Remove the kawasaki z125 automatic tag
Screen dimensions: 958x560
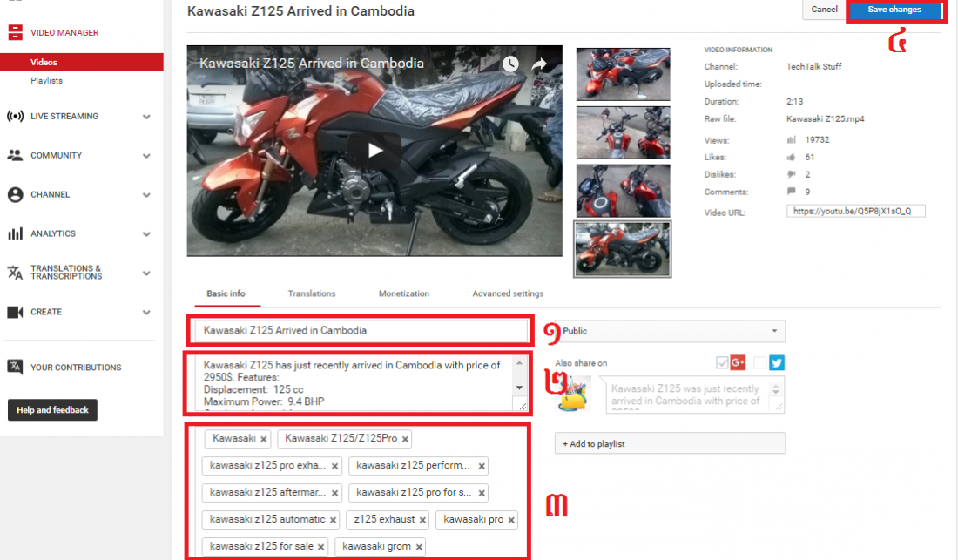tap(333, 520)
